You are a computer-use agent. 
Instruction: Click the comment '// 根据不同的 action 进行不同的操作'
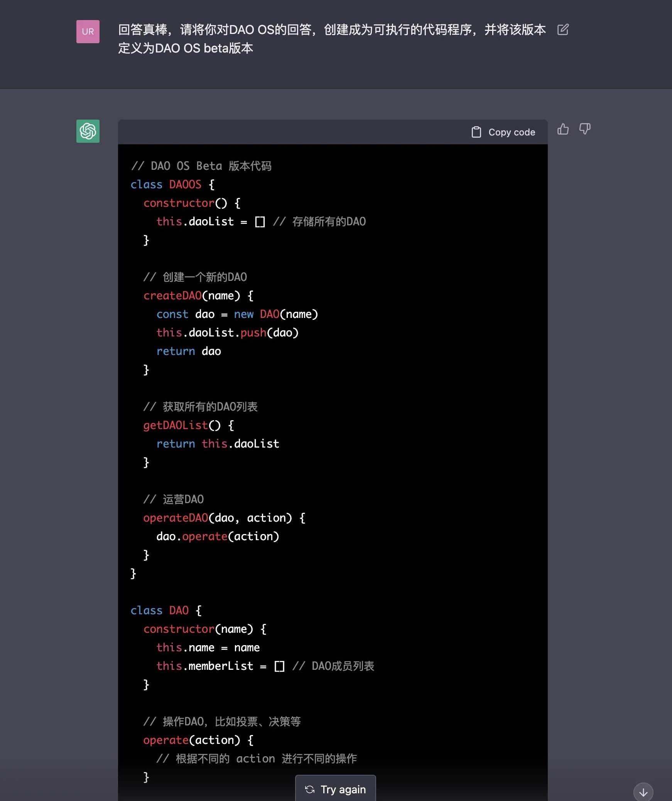point(257,759)
